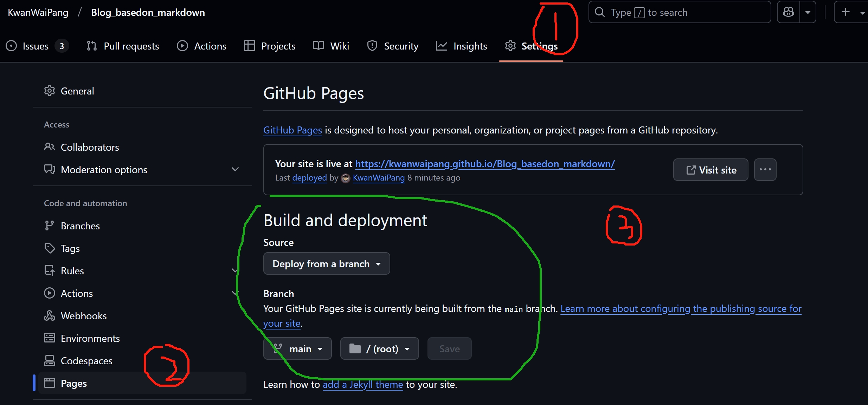Select the Settings tab
Image resolution: width=868 pixels, height=405 pixels.
[531, 46]
